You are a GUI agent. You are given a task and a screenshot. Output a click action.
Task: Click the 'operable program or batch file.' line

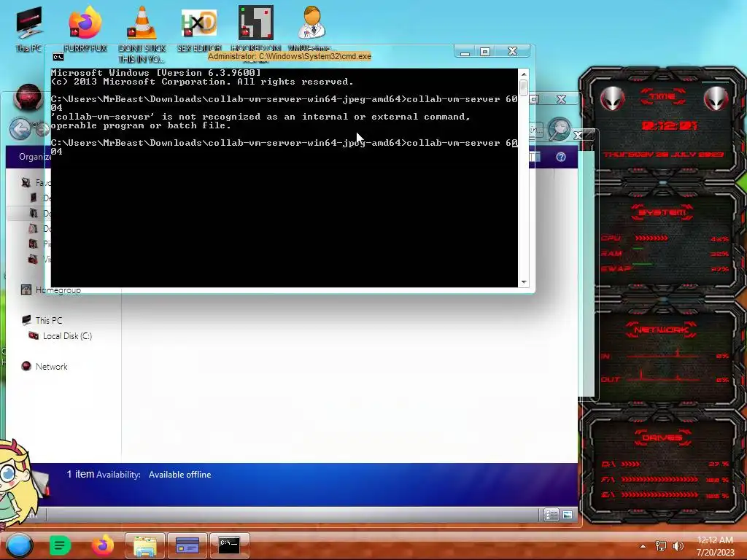(141, 125)
